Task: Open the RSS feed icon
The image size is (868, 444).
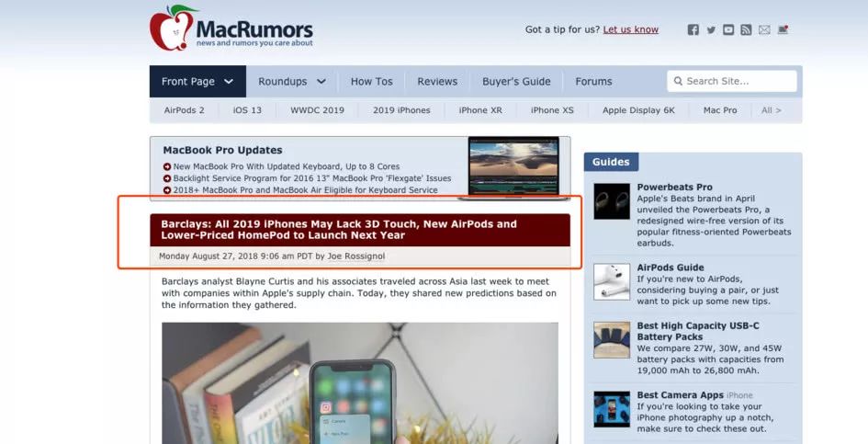Action: [746, 30]
